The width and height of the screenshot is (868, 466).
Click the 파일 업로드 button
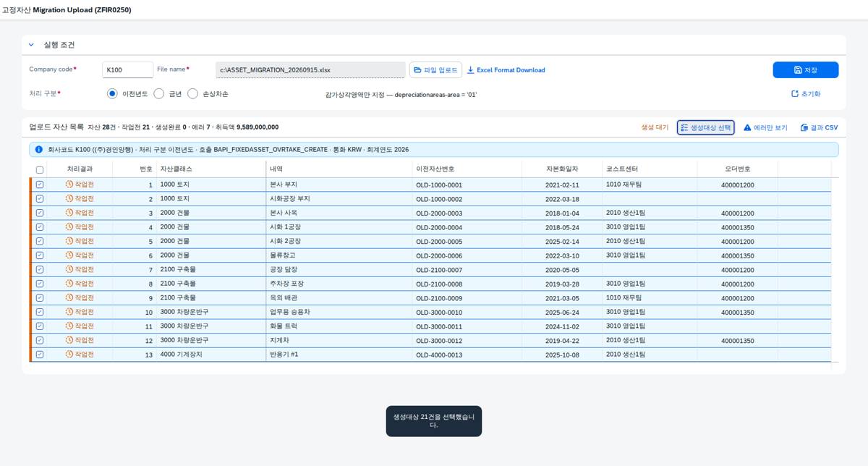(x=435, y=70)
